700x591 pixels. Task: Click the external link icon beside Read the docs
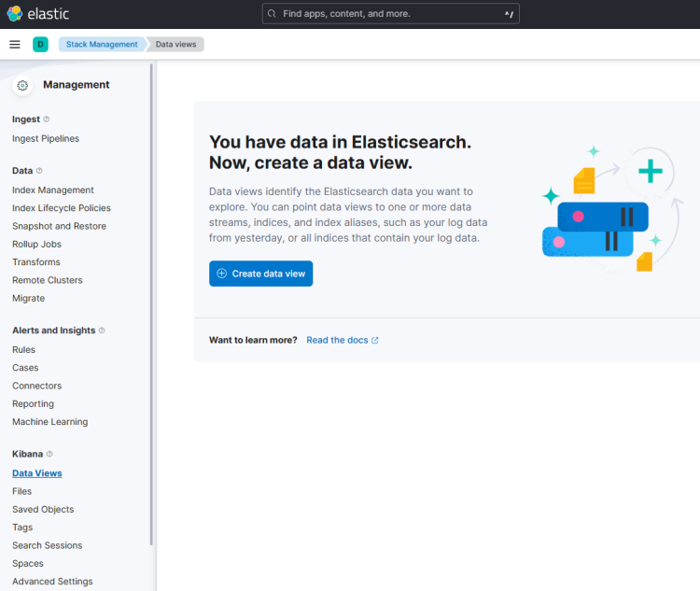click(x=375, y=341)
